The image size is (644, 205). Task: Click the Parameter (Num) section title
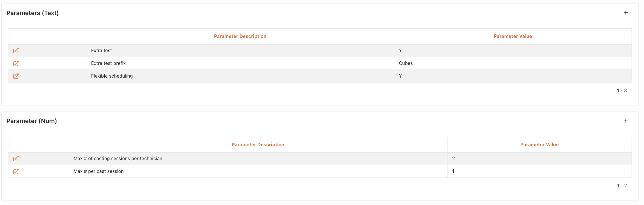coord(32,121)
